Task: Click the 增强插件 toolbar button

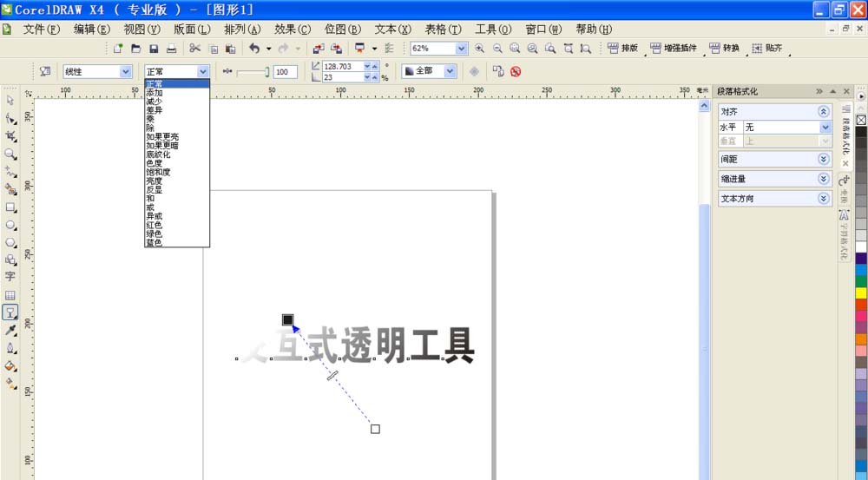Action: [x=674, y=49]
